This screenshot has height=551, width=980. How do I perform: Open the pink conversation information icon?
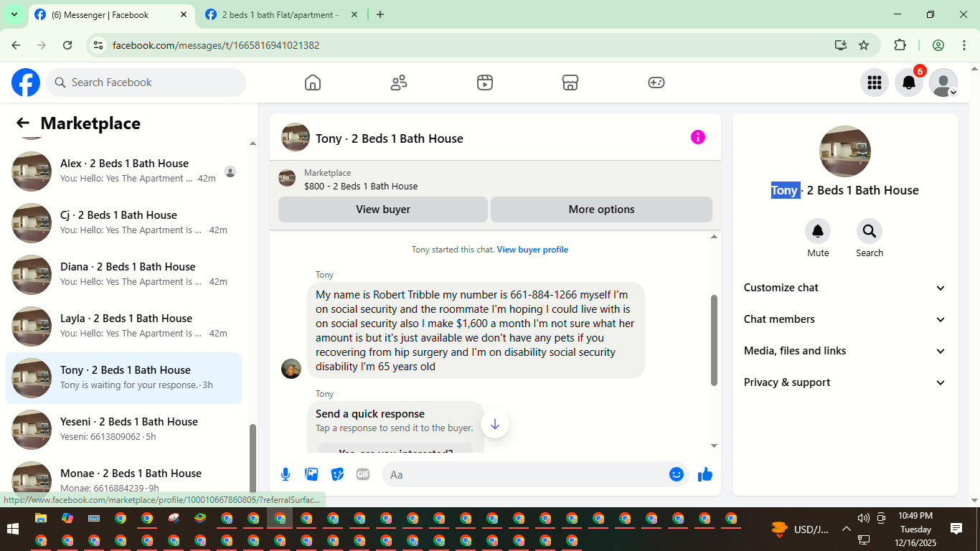click(x=698, y=137)
